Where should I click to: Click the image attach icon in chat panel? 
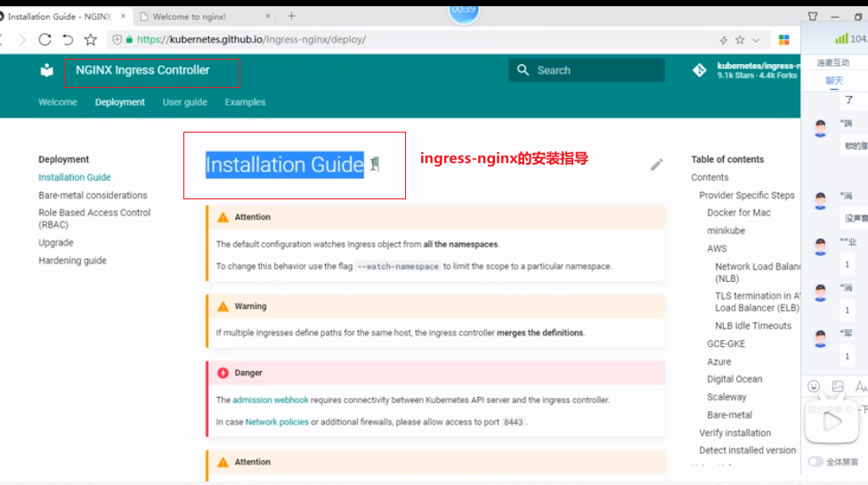pos(838,386)
